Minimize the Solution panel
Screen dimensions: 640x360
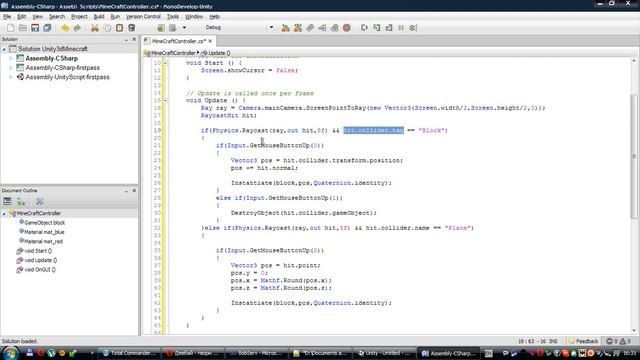click(126, 40)
